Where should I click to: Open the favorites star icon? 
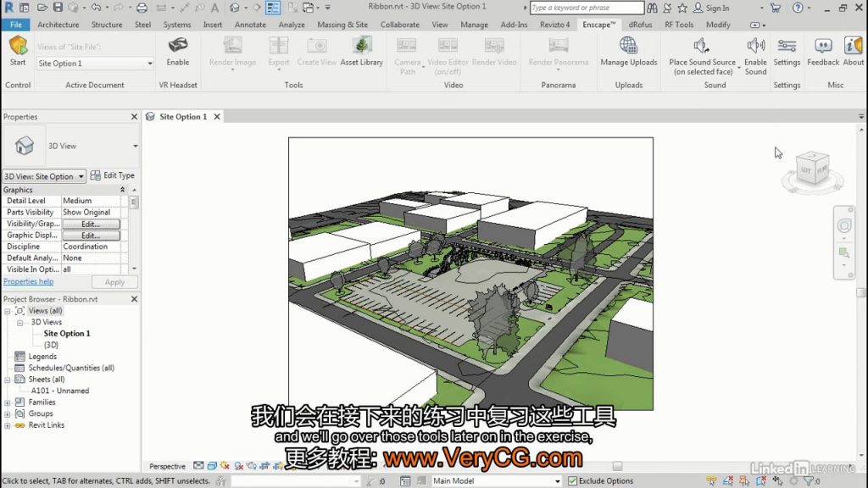(682, 8)
